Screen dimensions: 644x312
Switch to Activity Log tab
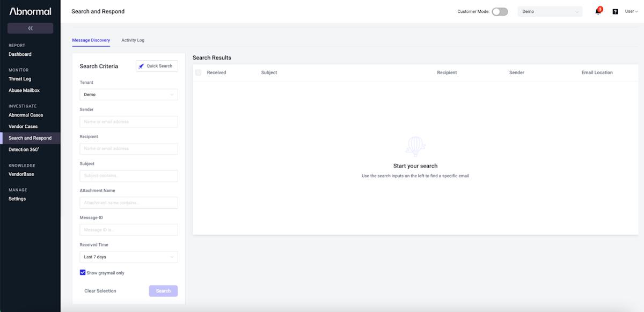pos(133,40)
